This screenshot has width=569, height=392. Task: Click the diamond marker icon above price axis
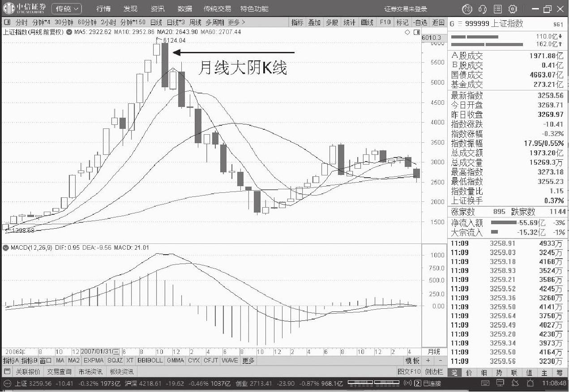pos(407,32)
